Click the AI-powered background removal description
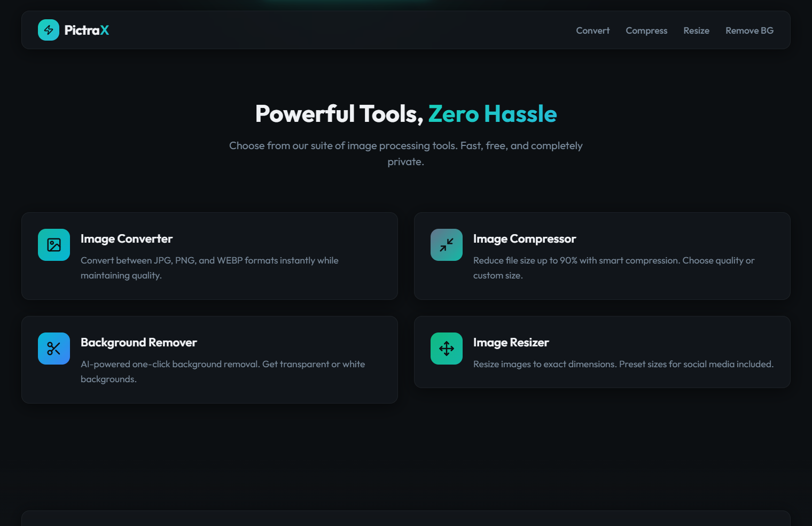812x526 pixels. (223, 371)
